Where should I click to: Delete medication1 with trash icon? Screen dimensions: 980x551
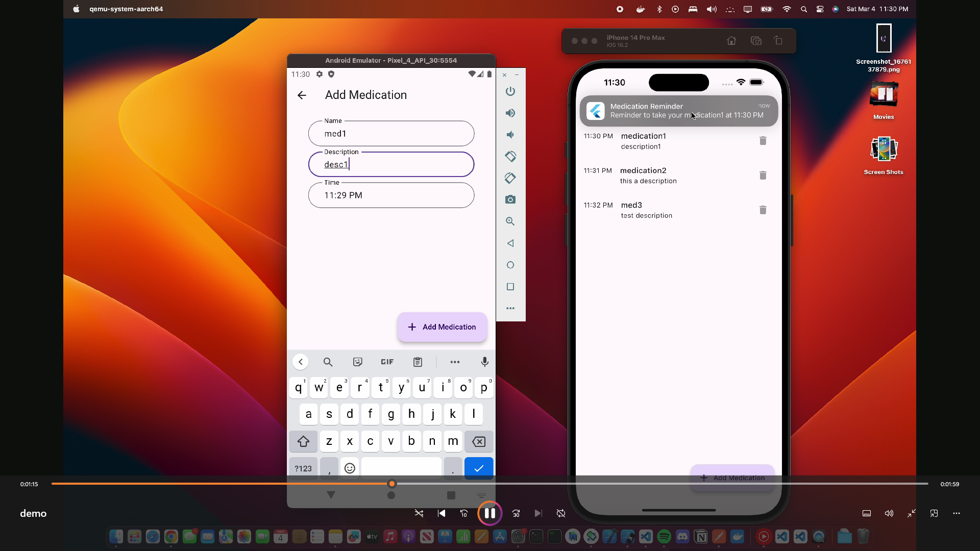coord(763,141)
